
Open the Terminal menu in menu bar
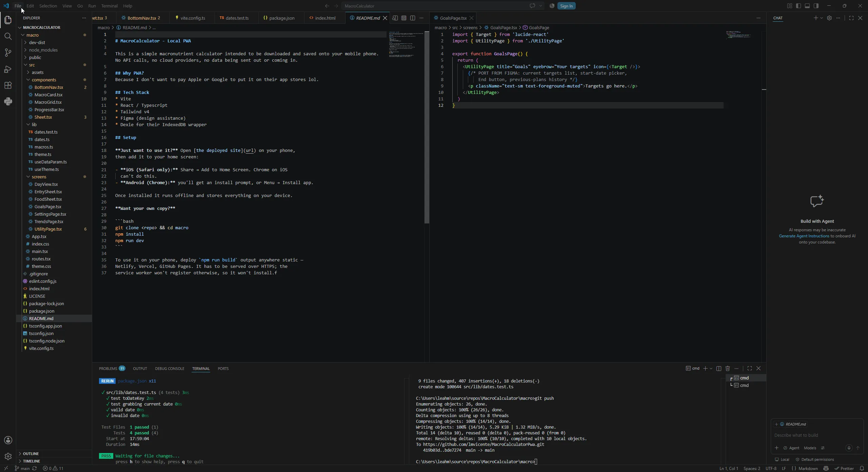click(109, 6)
